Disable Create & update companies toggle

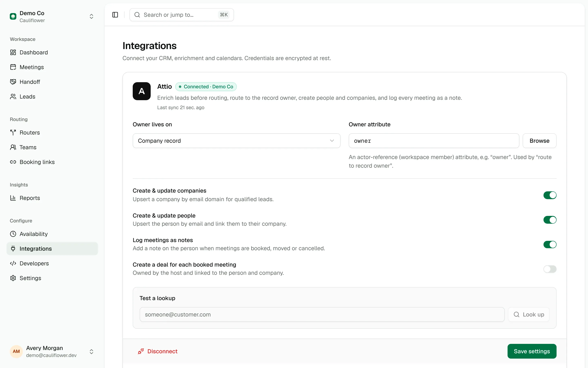pyautogui.click(x=550, y=195)
